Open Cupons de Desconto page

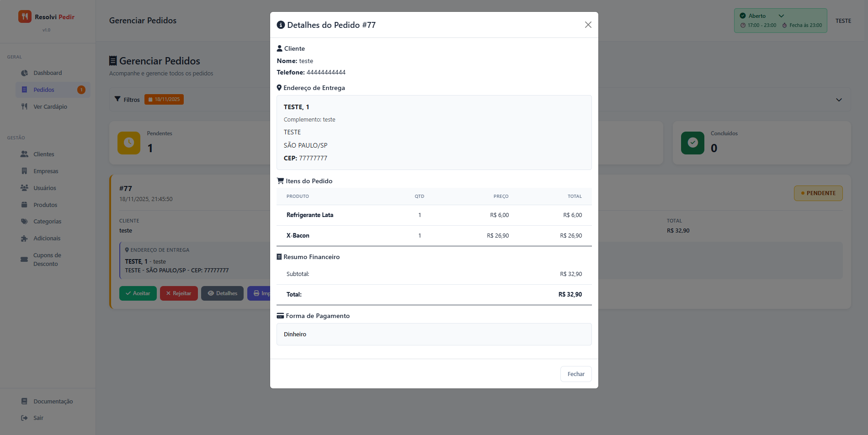47,260
